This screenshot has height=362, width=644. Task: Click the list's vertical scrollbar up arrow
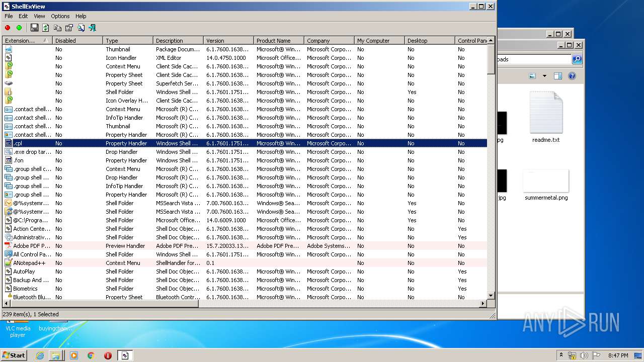491,41
